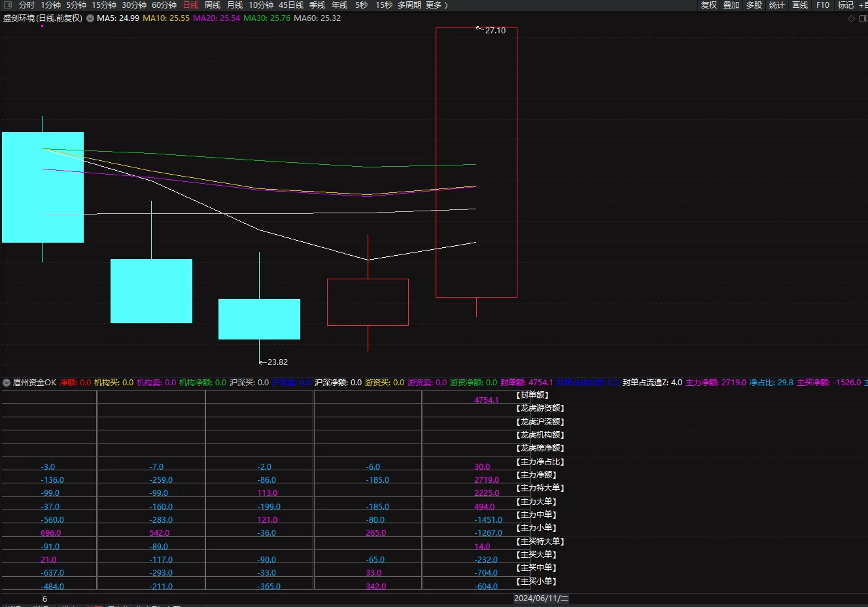Open the 更多 periods list

click(437, 5)
